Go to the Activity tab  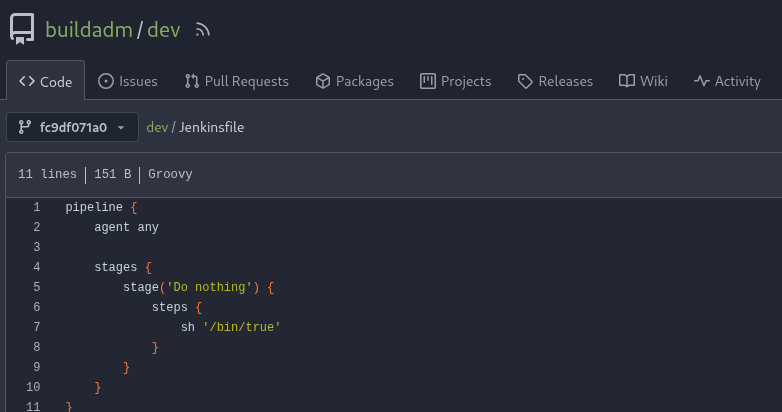[x=737, y=81]
